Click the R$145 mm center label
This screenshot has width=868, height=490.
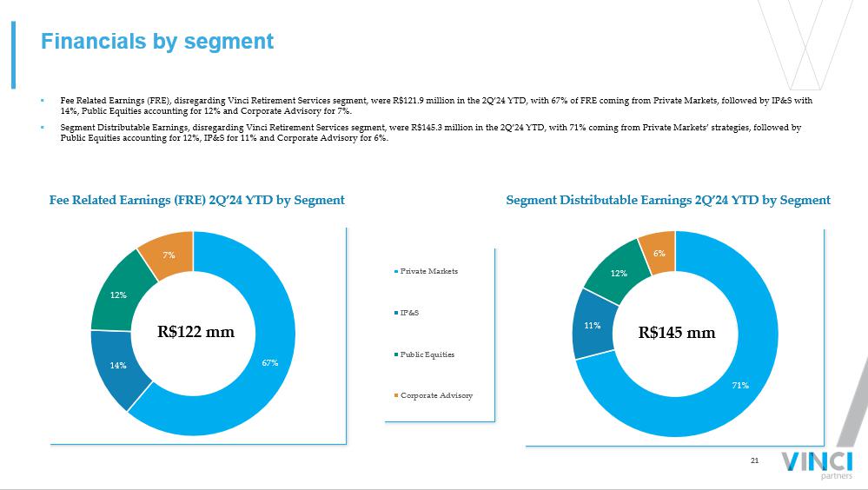point(677,332)
